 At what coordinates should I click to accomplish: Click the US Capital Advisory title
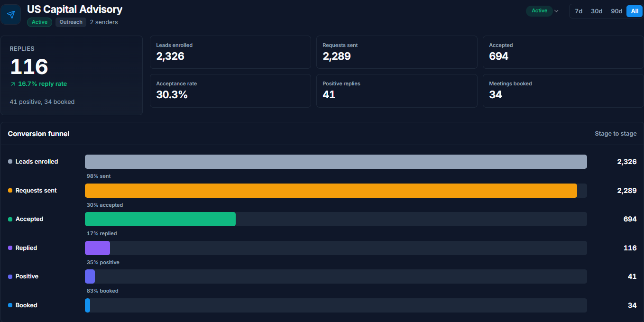(x=74, y=9)
